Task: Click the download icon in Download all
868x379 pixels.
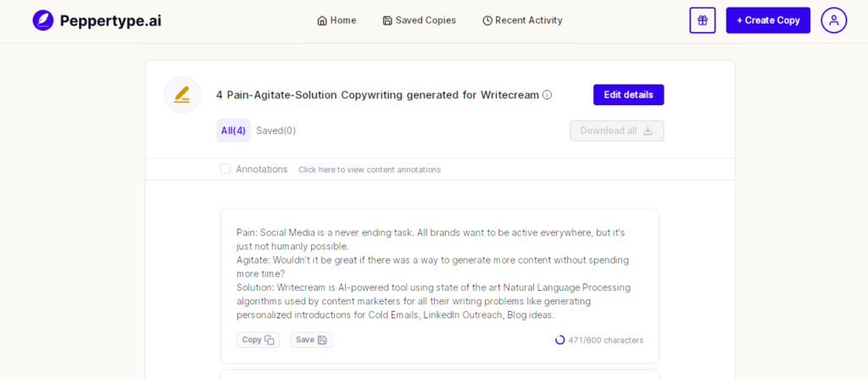Action: [648, 131]
